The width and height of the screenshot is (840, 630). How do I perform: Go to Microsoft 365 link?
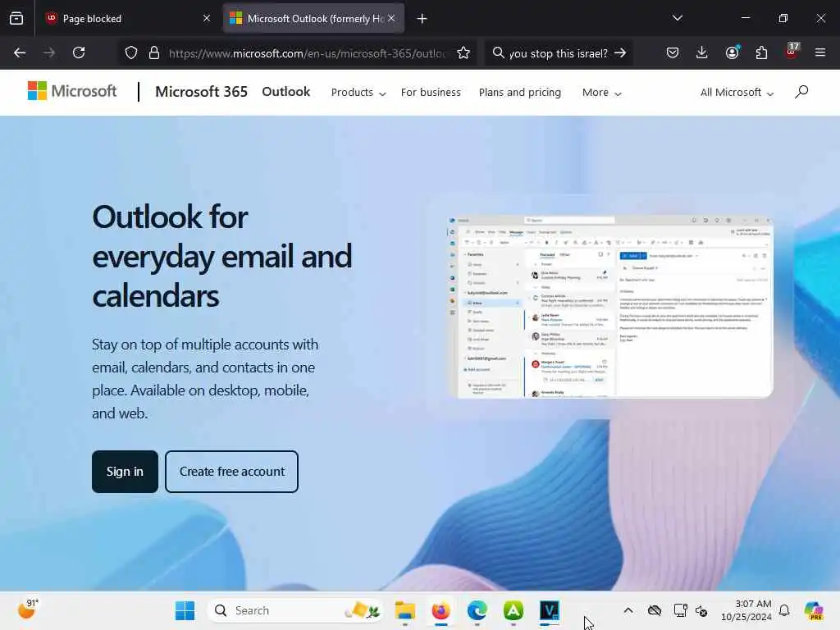click(x=201, y=92)
